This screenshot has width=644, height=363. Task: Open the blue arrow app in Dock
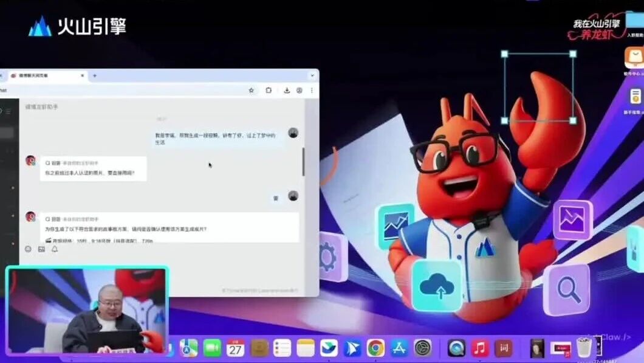[x=352, y=348]
